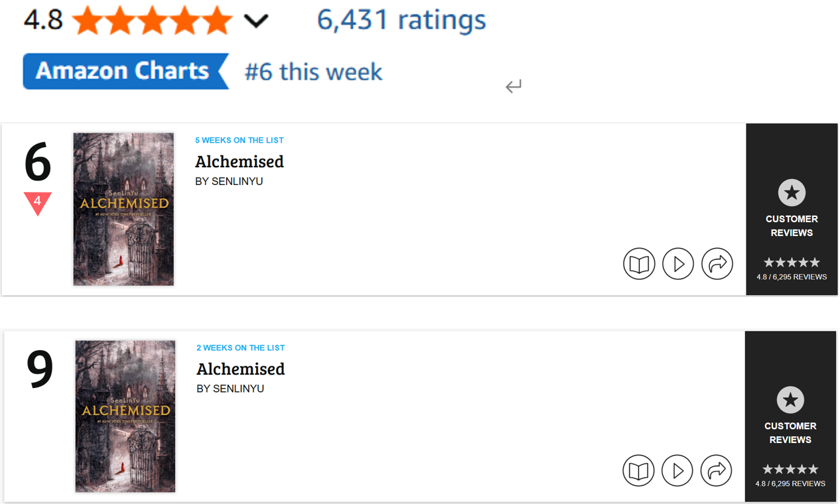Expand the star rating breakdown chevron
Image resolution: width=840 pixels, height=504 pixels.
tap(255, 21)
